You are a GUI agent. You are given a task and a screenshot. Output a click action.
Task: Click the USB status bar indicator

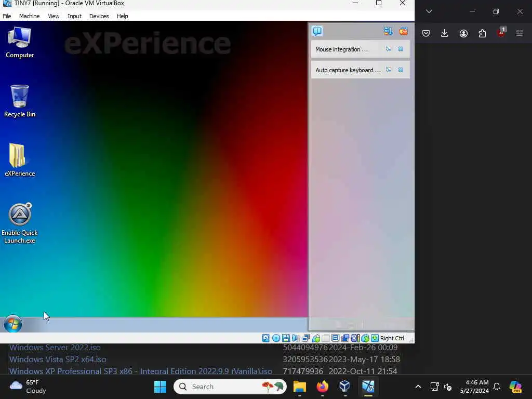(x=316, y=338)
